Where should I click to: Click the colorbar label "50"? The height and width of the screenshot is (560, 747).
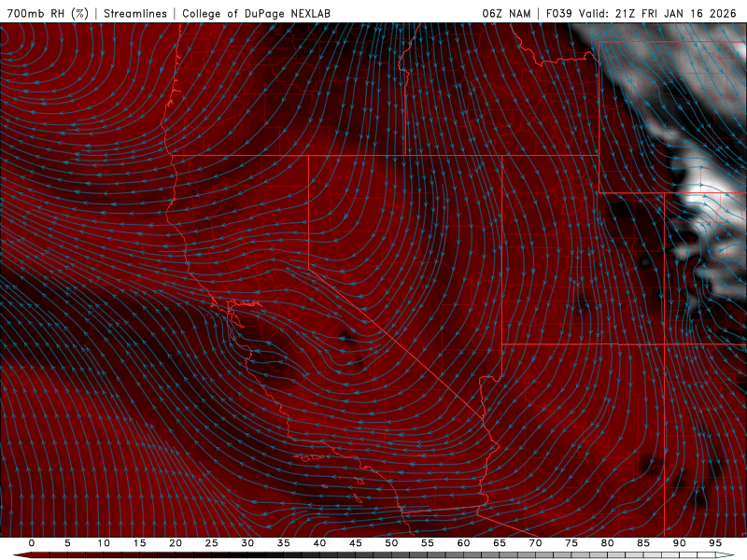[x=391, y=543]
